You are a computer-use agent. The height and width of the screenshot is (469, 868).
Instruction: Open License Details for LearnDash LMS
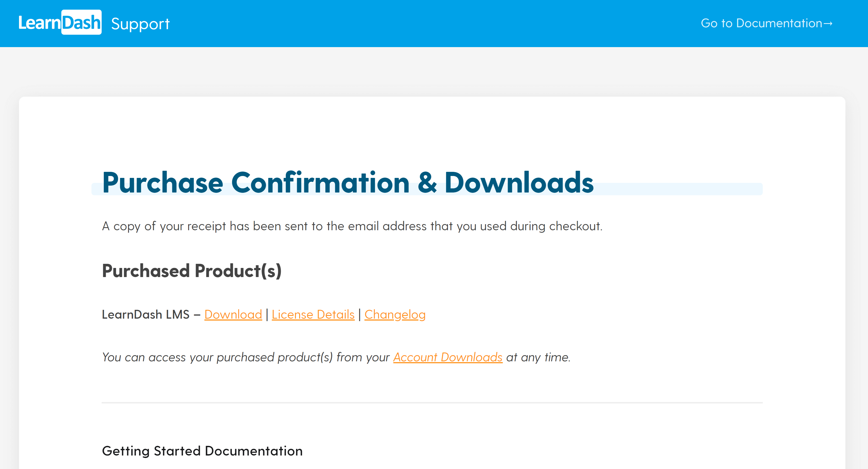(313, 314)
